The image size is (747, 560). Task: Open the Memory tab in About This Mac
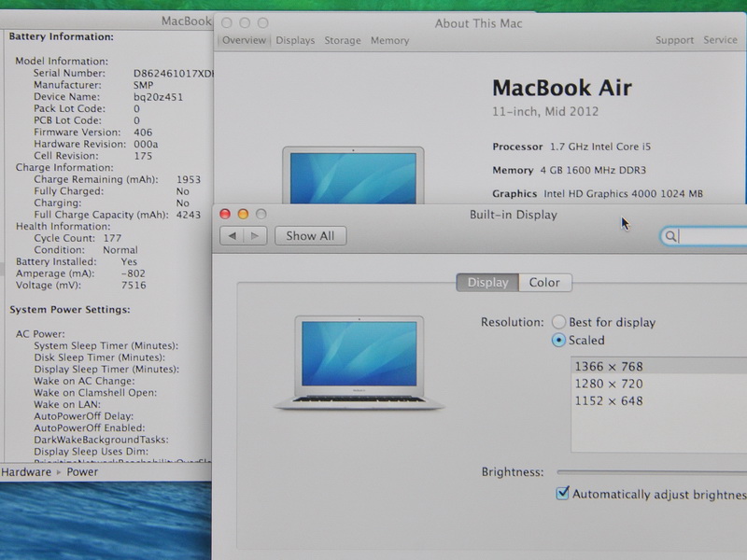(x=389, y=40)
